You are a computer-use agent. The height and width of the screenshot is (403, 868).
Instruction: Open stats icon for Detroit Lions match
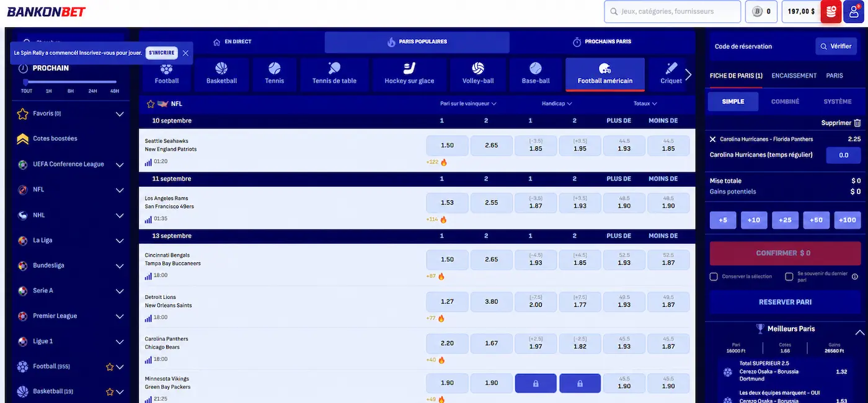tap(148, 317)
